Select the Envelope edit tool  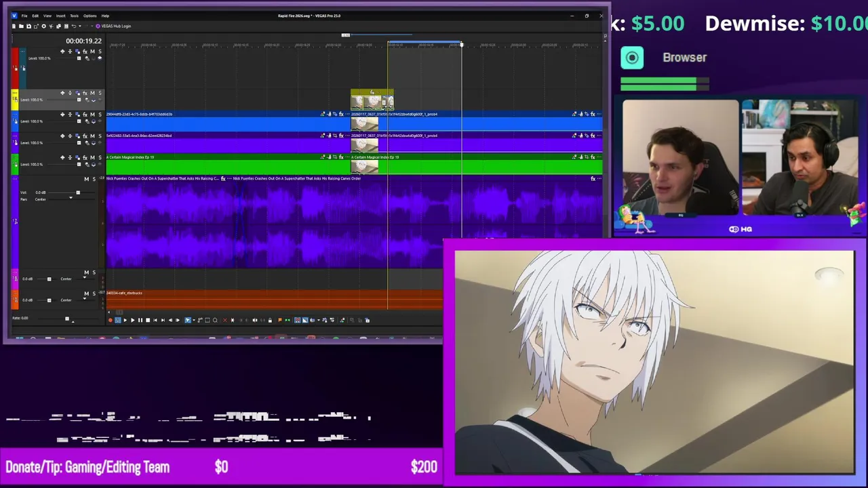pyautogui.click(x=200, y=320)
